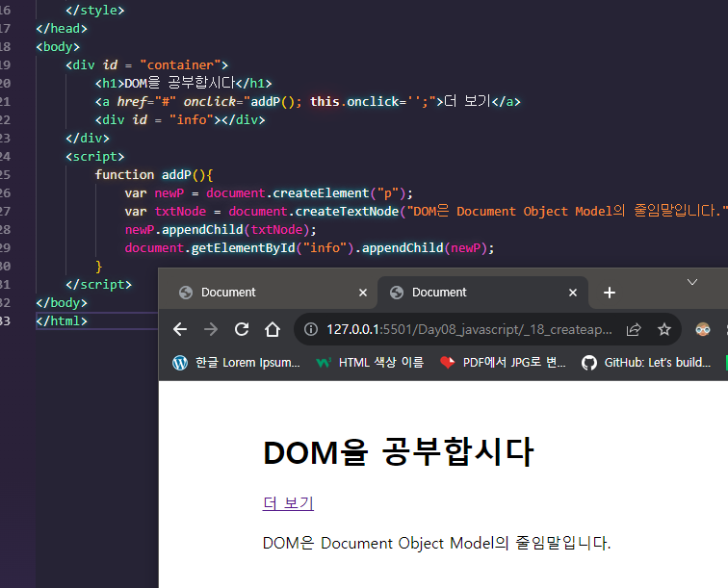
Task: Click the div id info line
Action: coord(180,119)
